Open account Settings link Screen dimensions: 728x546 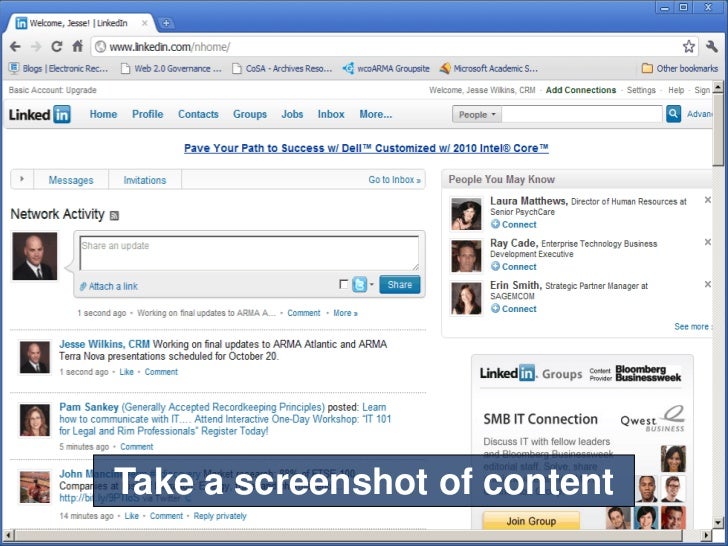point(641,90)
